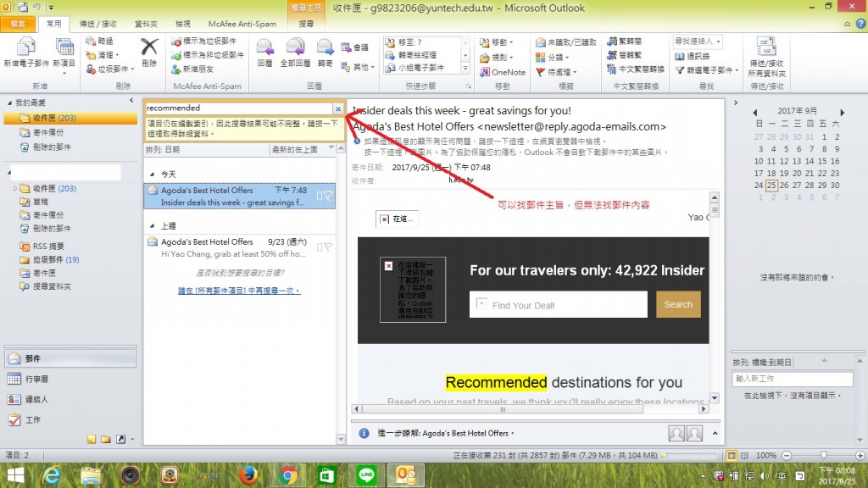Select 垃圾郵件 (19) folder
Viewport: 868px width, 488px height.
[x=55, y=259]
